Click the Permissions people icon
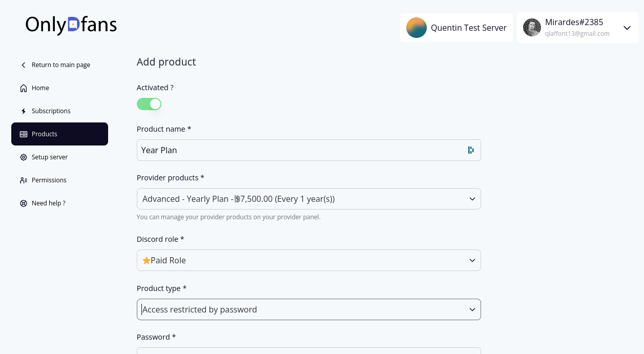Screen dimensions: 644x354 24,180
